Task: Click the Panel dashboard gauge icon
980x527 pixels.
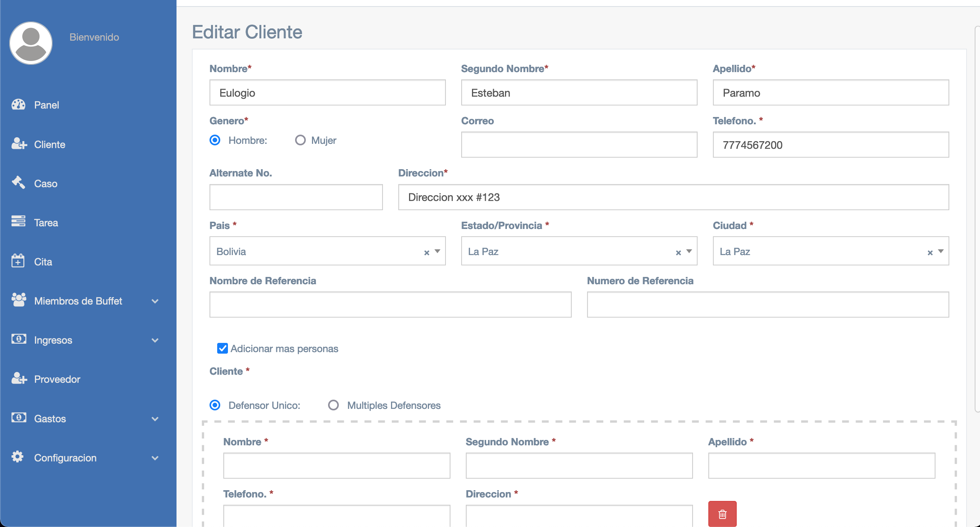Action: [18, 105]
